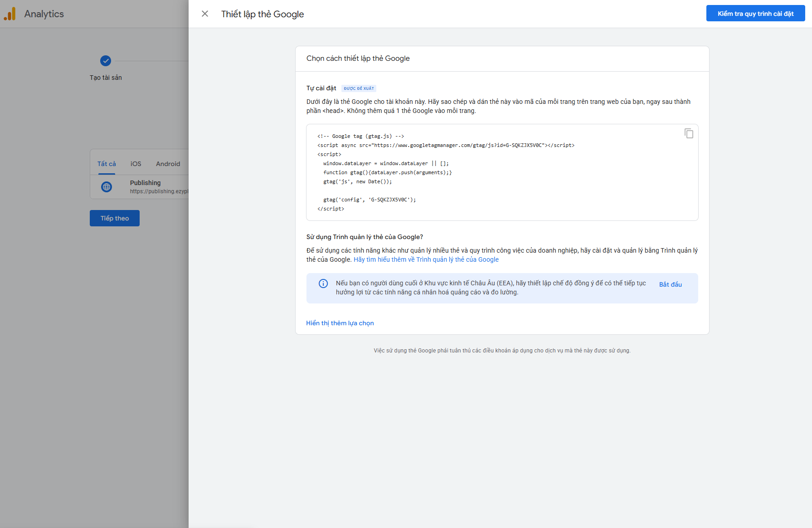Switch to the Tất cả tab
Image resolution: width=812 pixels, height=528 pixels.
(107, 164)
